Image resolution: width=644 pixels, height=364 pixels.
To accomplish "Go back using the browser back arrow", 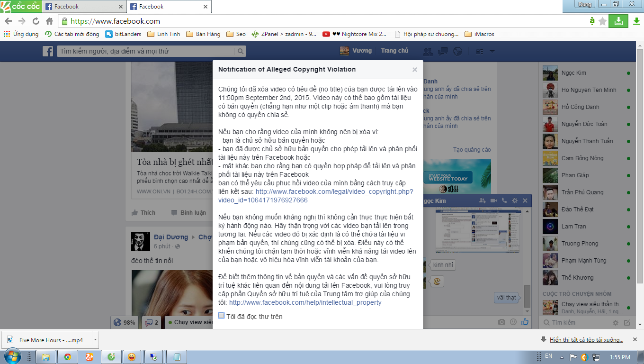I will (x=8, y=21).
